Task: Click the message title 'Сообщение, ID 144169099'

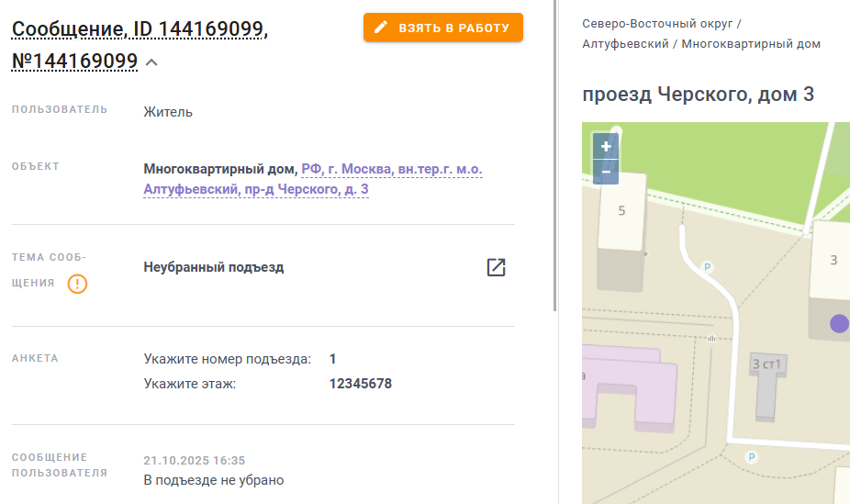Action: click(140, 28)
